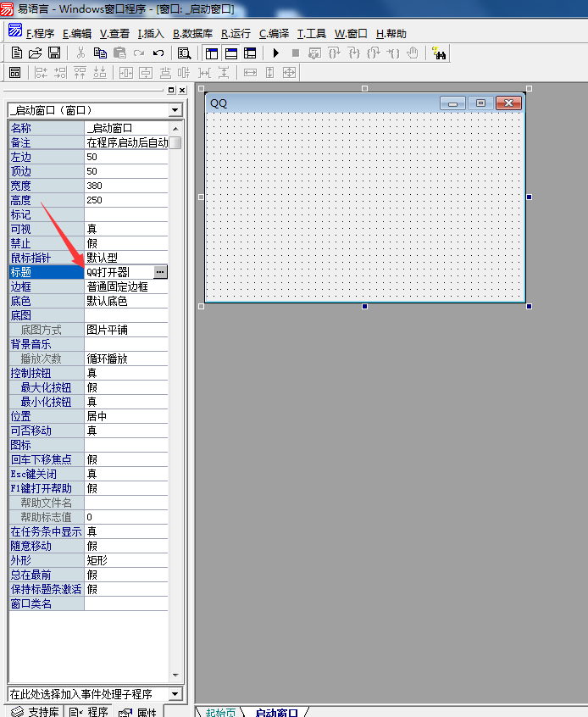This screenshot has width=588, height=717.
Task: Click scroll-down arrow of the property list
Action: pos(175,675)
